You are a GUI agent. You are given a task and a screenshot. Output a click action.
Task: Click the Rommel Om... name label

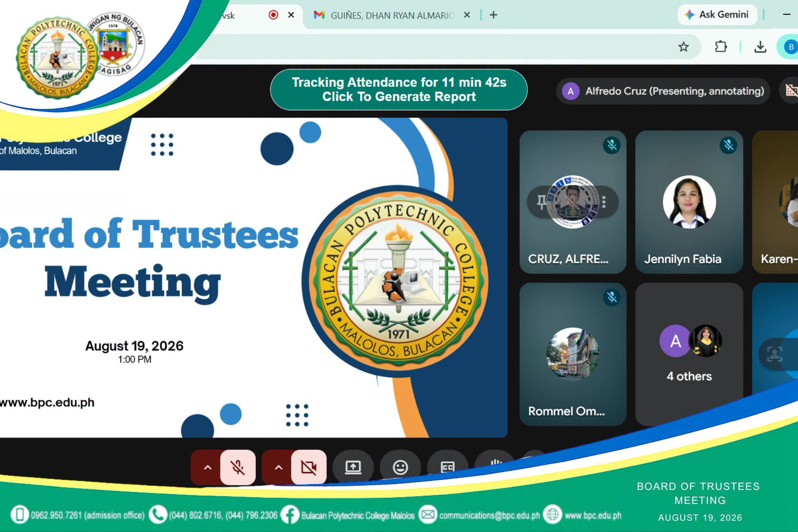(567, 411)
